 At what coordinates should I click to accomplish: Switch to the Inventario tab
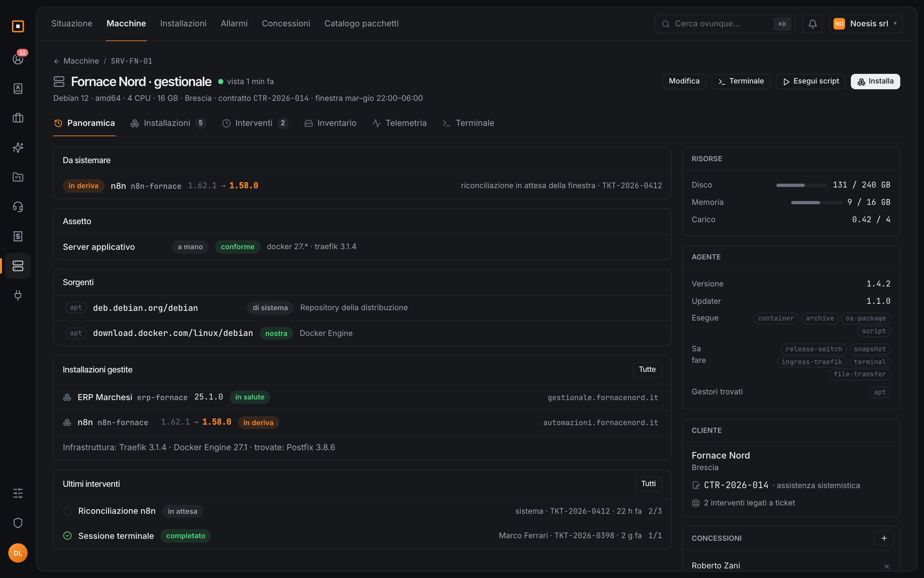click(330, 123)
